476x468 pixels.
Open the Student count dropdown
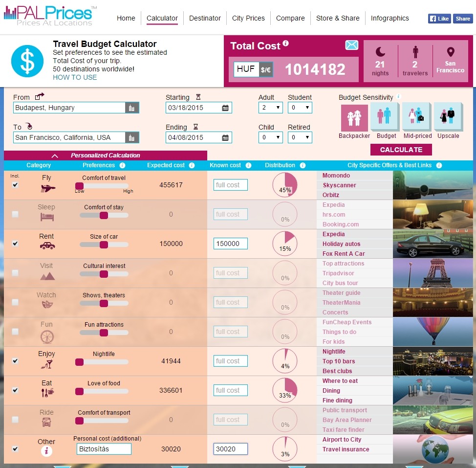point(300,108)
